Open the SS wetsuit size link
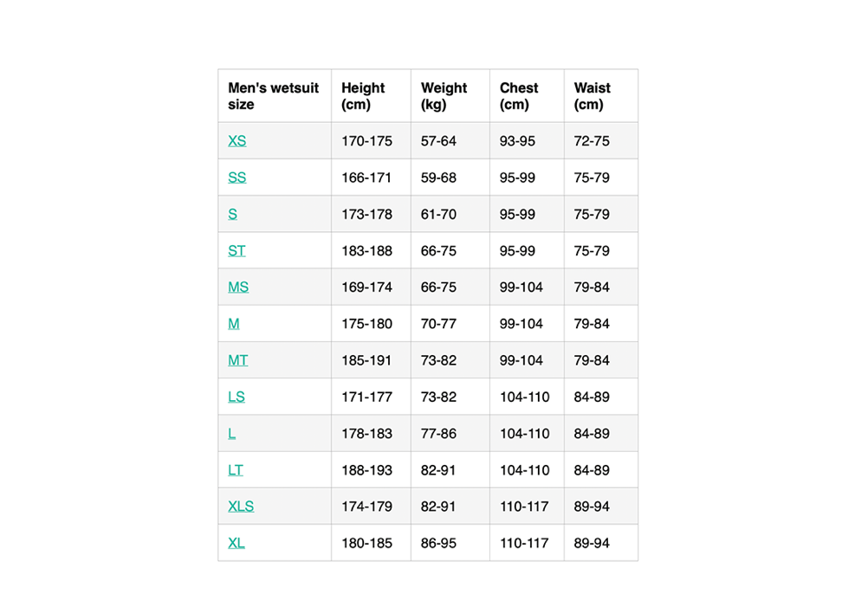 (237, 178)
